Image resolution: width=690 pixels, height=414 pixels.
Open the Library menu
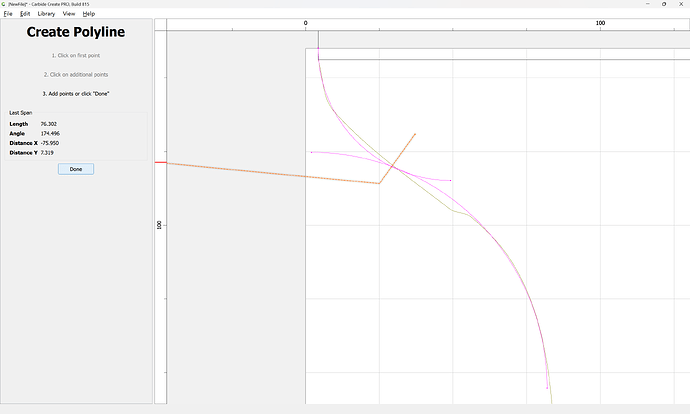tap(46, 14)
